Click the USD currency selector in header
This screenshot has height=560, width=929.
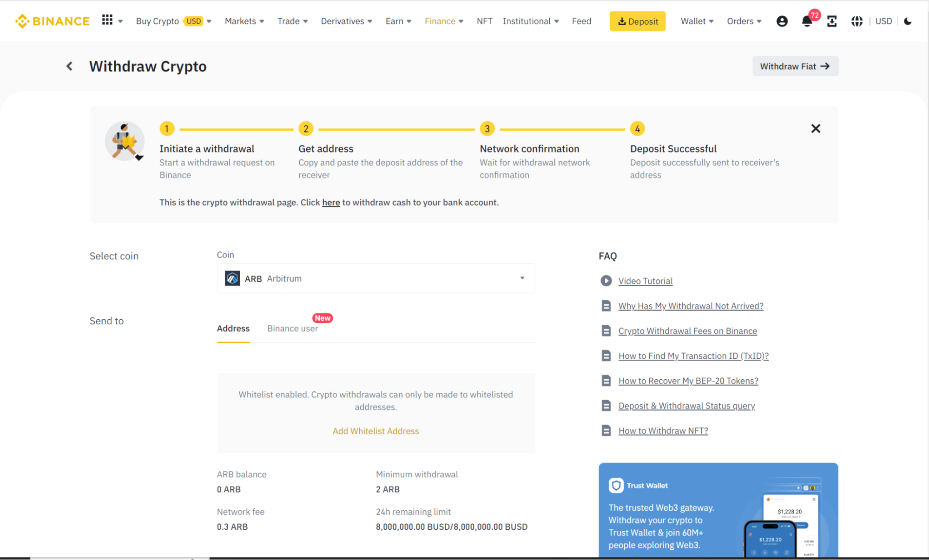coord(883,21)
